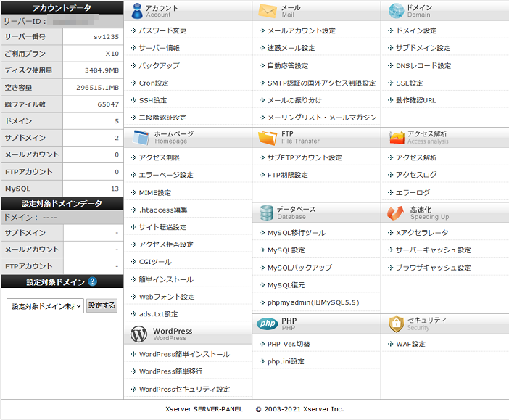
Task: Click the Database section cylinder icon
Action: (x=267, y=213)
